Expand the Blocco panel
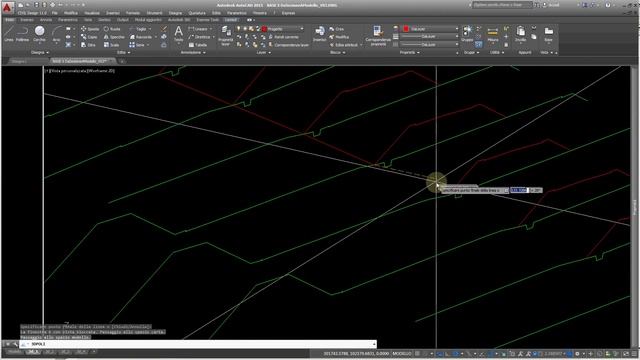Image resolution: width=640 pixels, height=360 pixels. 337,52
